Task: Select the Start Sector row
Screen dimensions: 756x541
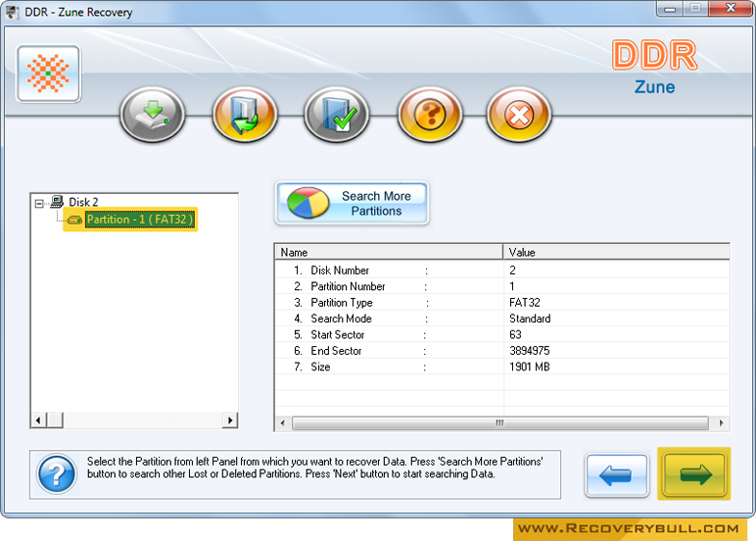Action: [x=502, y=334]
